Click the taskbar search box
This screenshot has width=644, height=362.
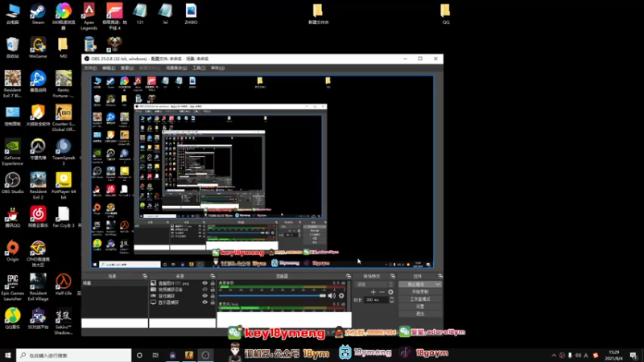point(74,355)
